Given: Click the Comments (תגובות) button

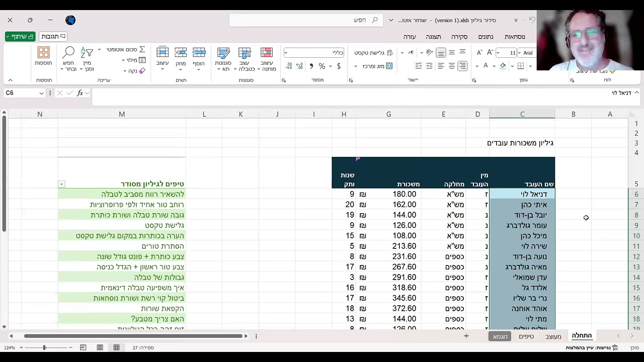Looking at the screenshot, I should [x=53, y=37].
